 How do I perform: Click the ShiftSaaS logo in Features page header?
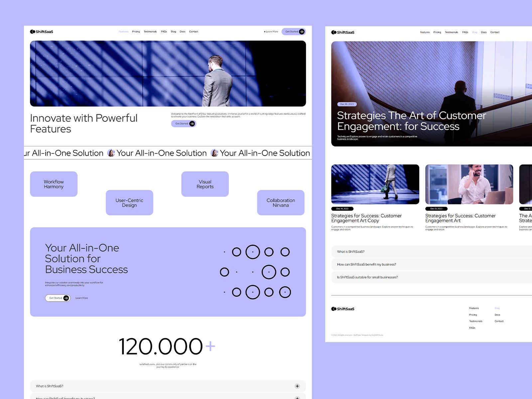pos(42,32)
